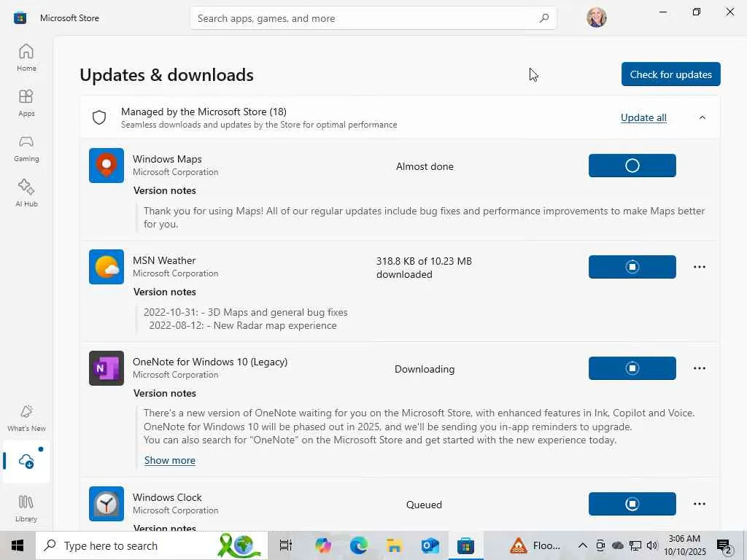Open the MSN Weather title link
Screen dimensions: 747x560
164,260
